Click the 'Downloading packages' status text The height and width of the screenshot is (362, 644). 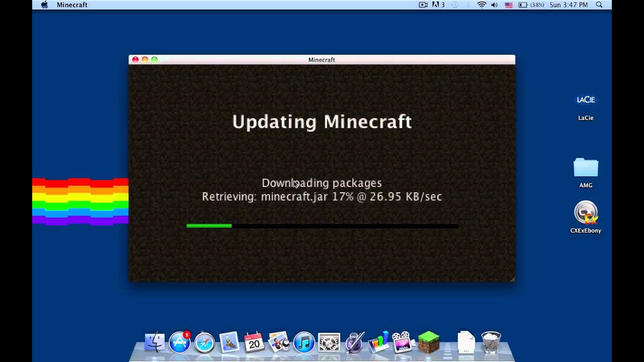[321, 183]
